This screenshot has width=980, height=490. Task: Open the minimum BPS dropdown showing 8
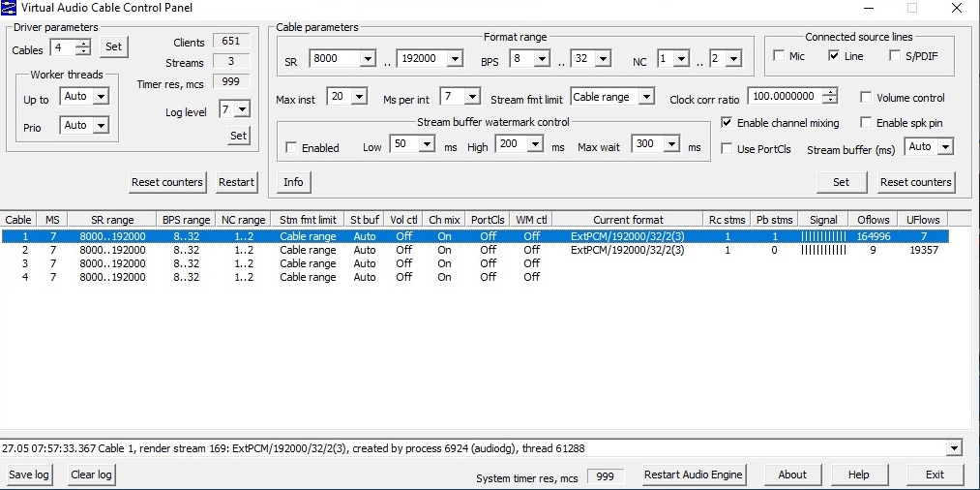[x=542, y=59]
